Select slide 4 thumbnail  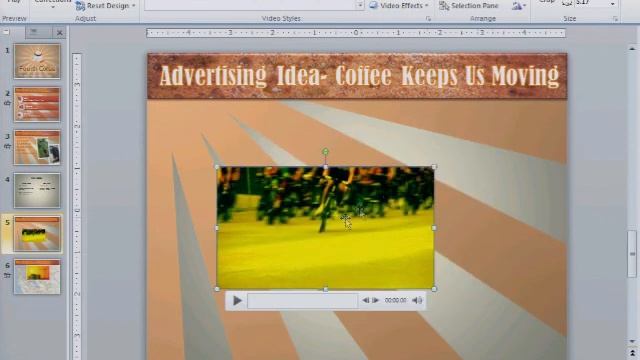click(37, 190)
